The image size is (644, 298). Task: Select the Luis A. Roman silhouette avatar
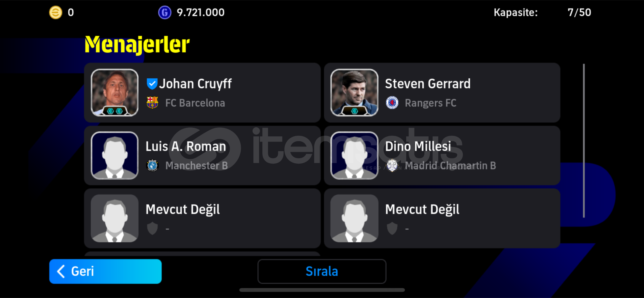click(115, 155)
